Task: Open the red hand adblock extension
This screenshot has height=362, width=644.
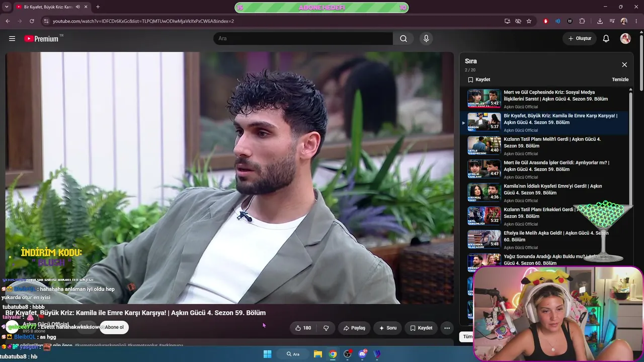Action: [x=546, y=21]
